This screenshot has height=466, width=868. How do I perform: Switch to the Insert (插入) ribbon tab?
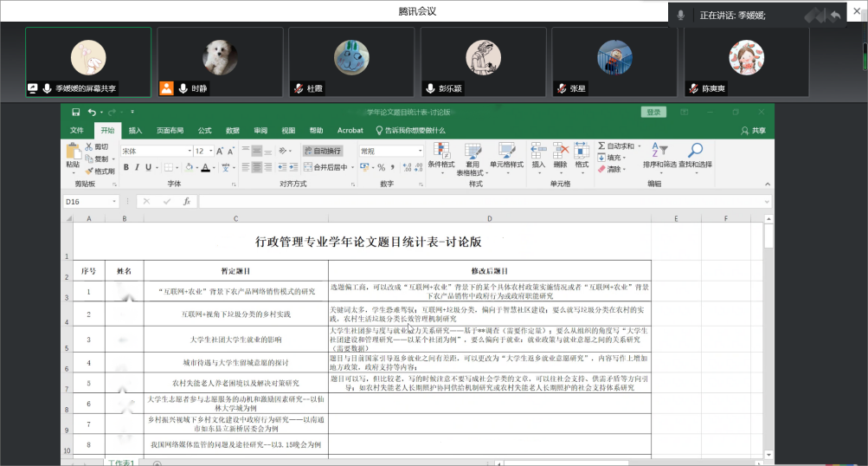(135, 130)
